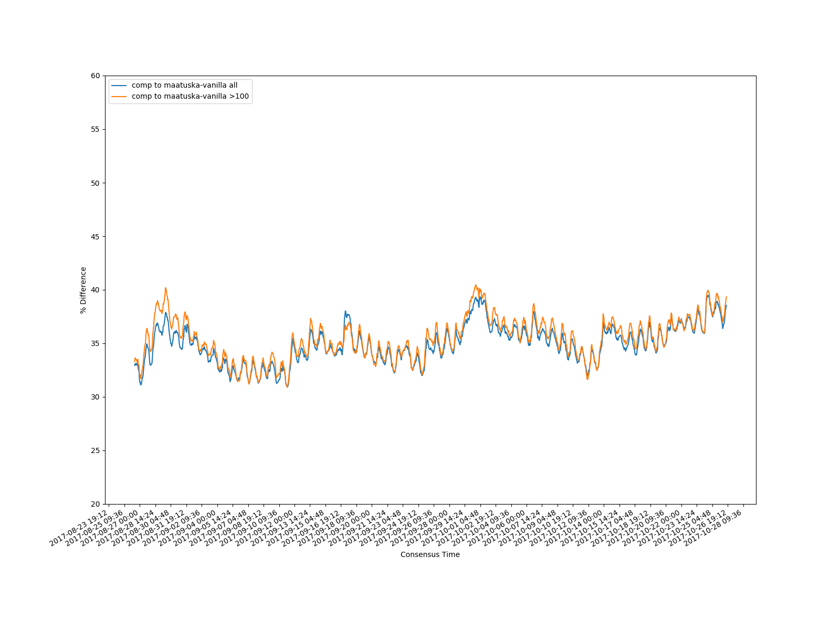Click the '% Difference' y-axis label

click(83, 290)
